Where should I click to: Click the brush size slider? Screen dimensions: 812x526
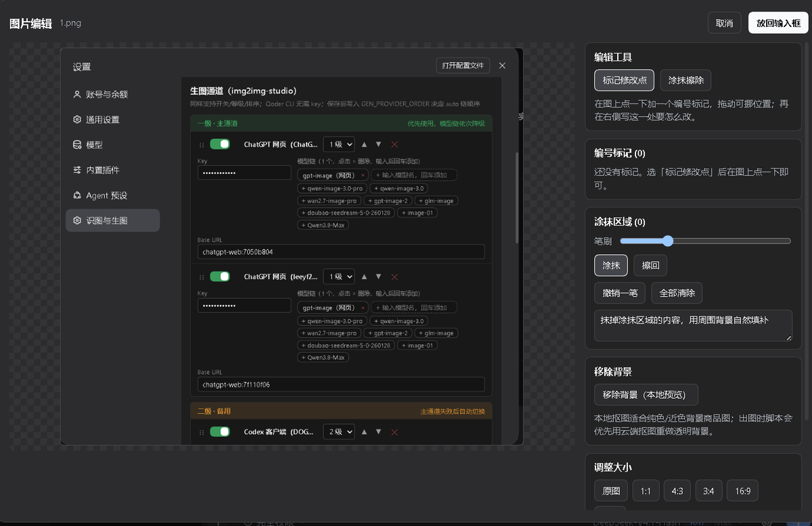tap(705, 241)
